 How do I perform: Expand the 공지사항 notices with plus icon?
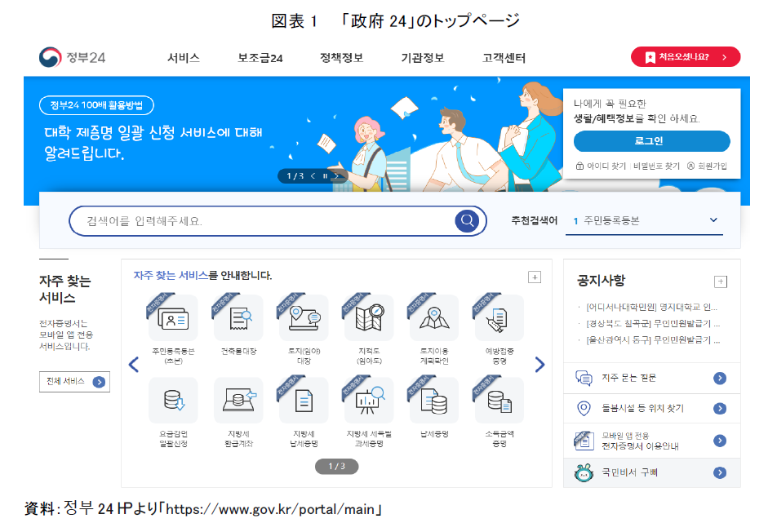[x=720, y=282]
